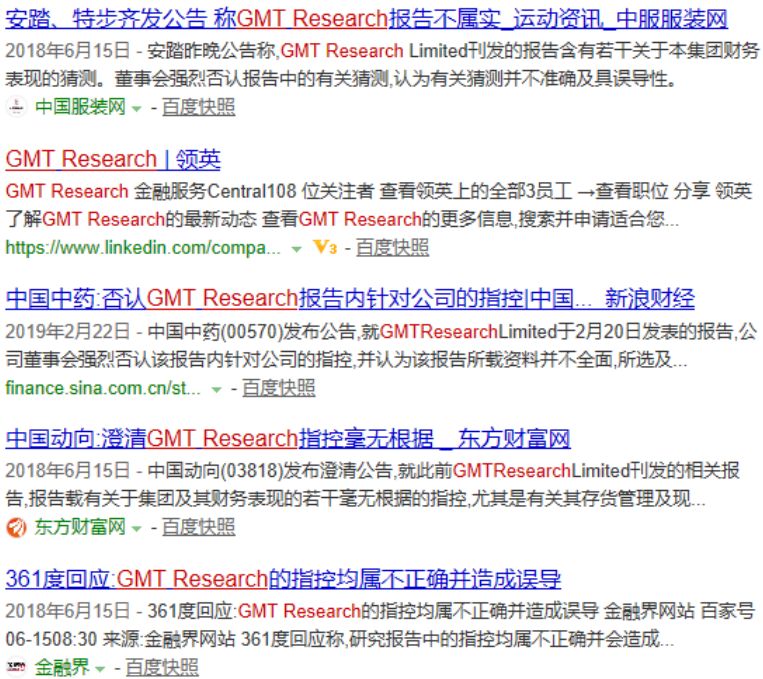This screenshot has height=679, width=763.
Task: Open the 中国服装网 source link
Action: pyautogui.click(x=80, y=107)
